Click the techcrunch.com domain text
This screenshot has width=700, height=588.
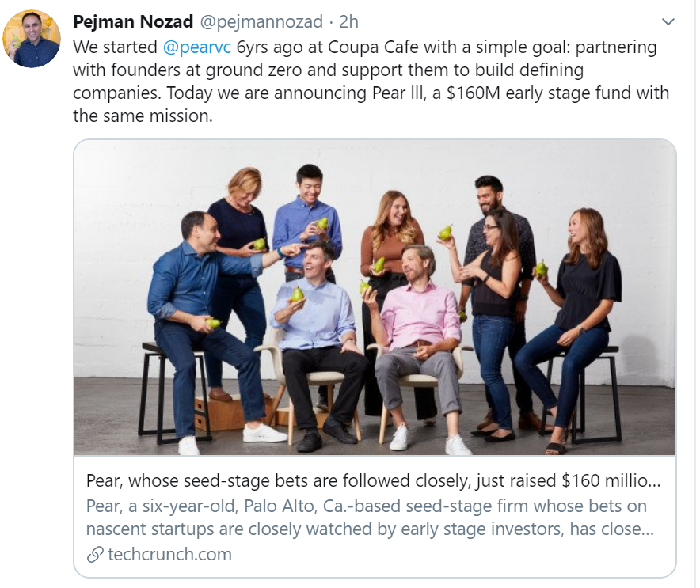(170, 554)
